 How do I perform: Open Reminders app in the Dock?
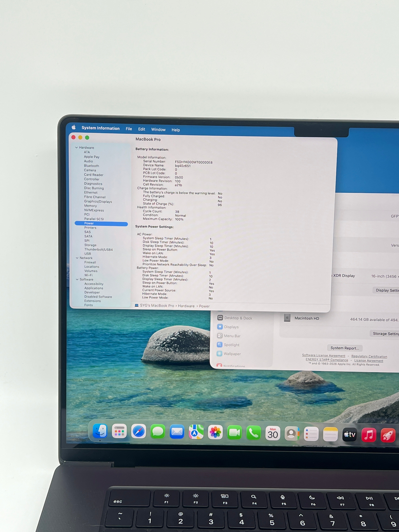tap(311, 434)
